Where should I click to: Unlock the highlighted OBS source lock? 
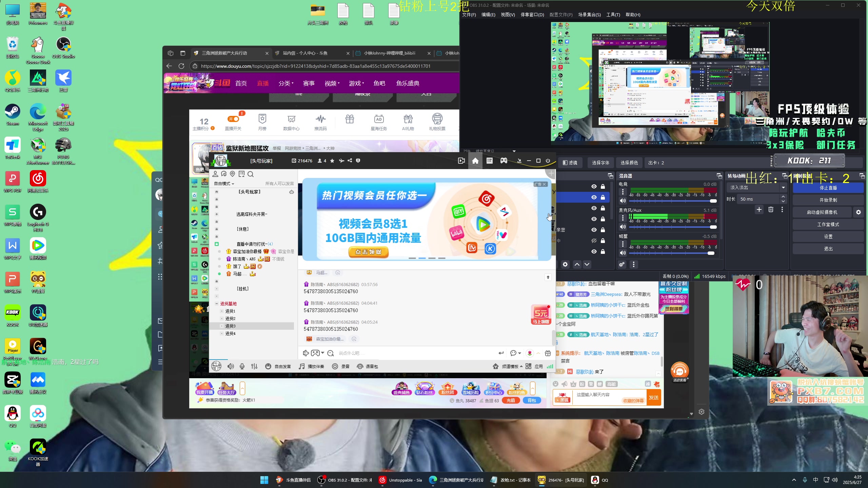[603, 197]
